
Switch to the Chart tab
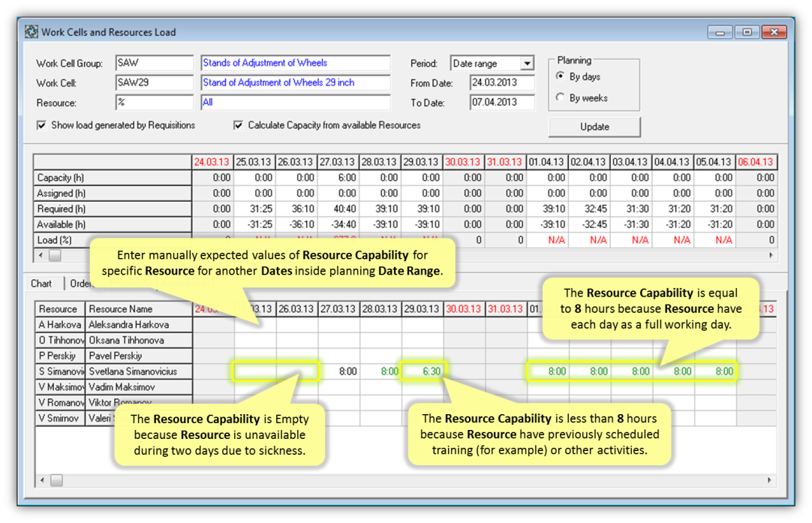(x=41, y=283)
